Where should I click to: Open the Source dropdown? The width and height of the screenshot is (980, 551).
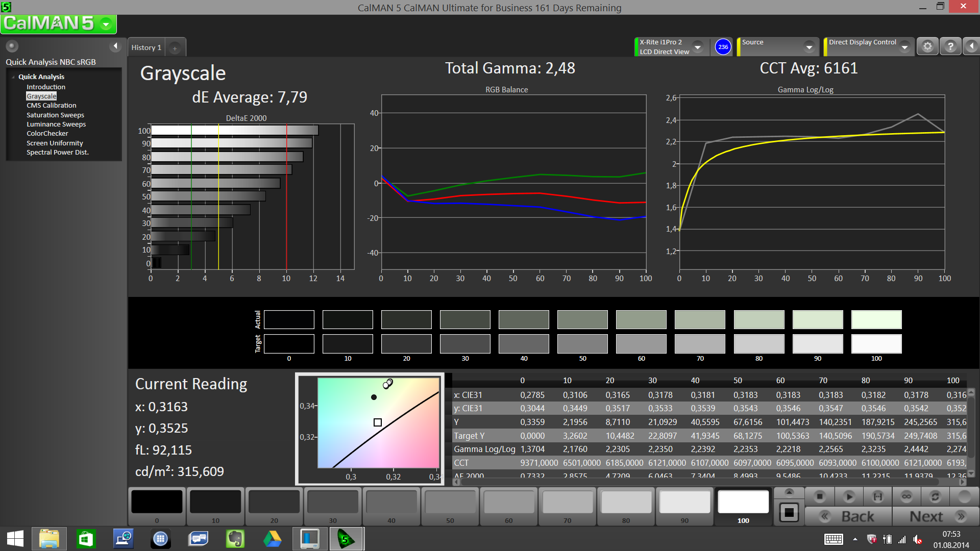click(809, 47)
